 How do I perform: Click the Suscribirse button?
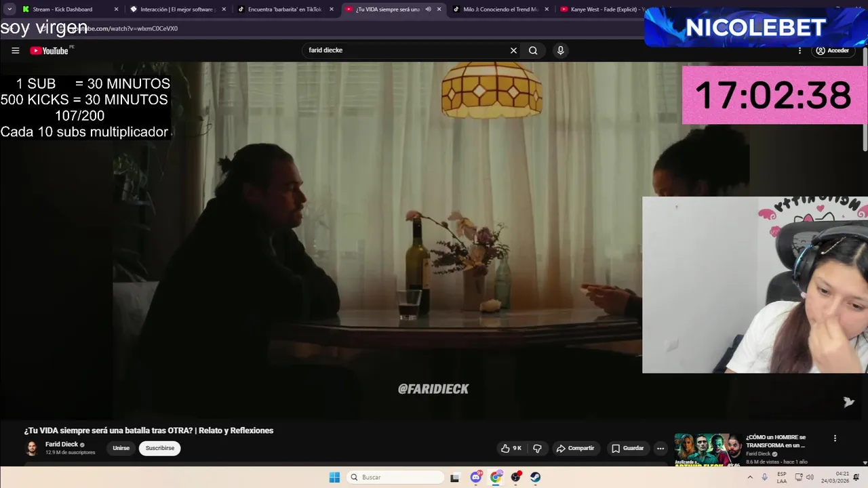[x=160, y=448]
